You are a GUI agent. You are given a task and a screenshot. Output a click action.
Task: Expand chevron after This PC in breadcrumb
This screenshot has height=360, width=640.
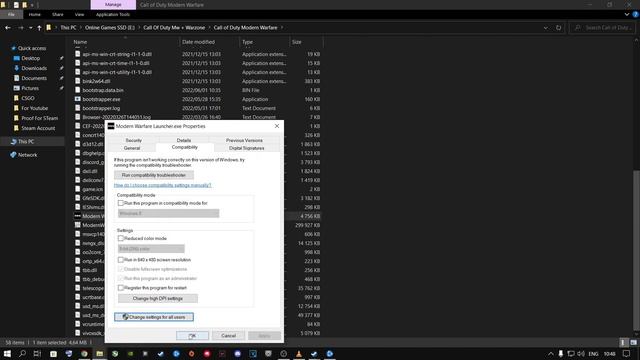click(x=81, y=28)
